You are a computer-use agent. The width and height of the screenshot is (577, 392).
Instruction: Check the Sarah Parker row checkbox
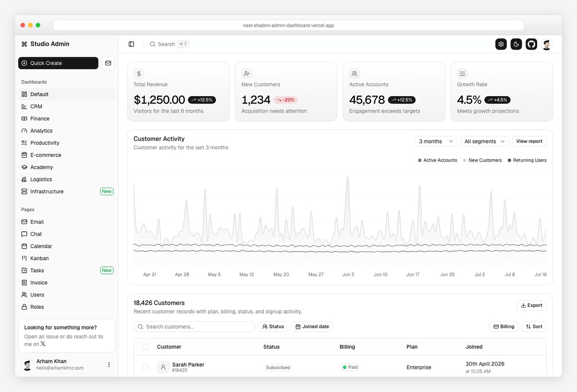pyautogui.click(x=145, y=367)
